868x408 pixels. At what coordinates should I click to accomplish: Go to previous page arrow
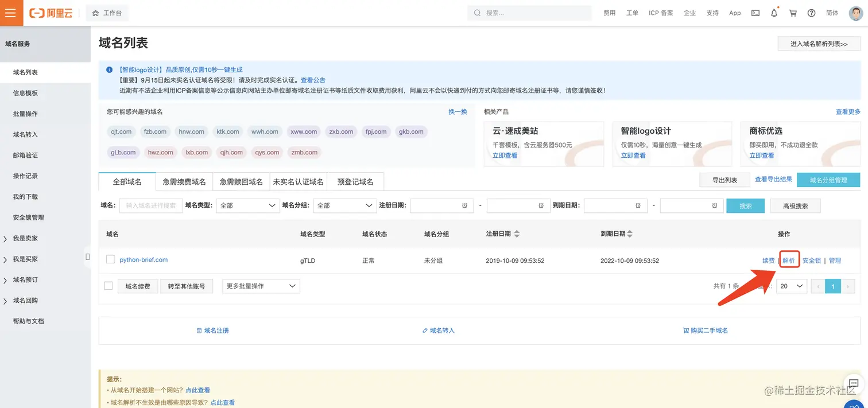pyautogui.click(x=818, y=286)
